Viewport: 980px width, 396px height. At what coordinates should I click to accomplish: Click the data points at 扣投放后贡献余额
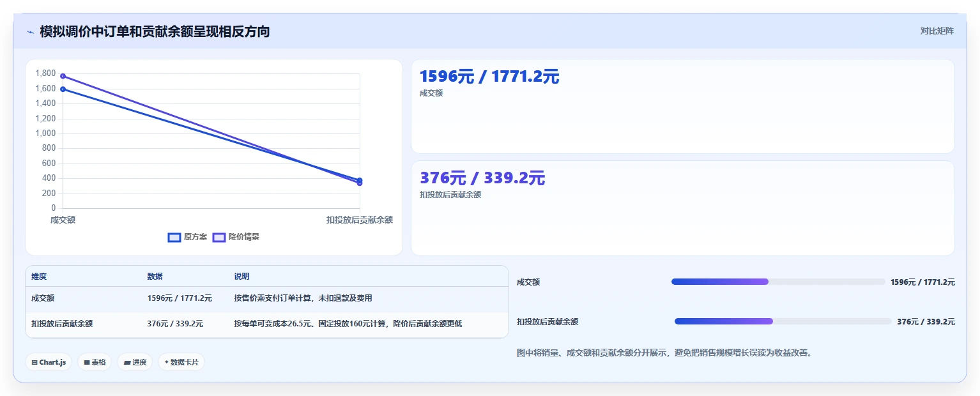[360, 181]
